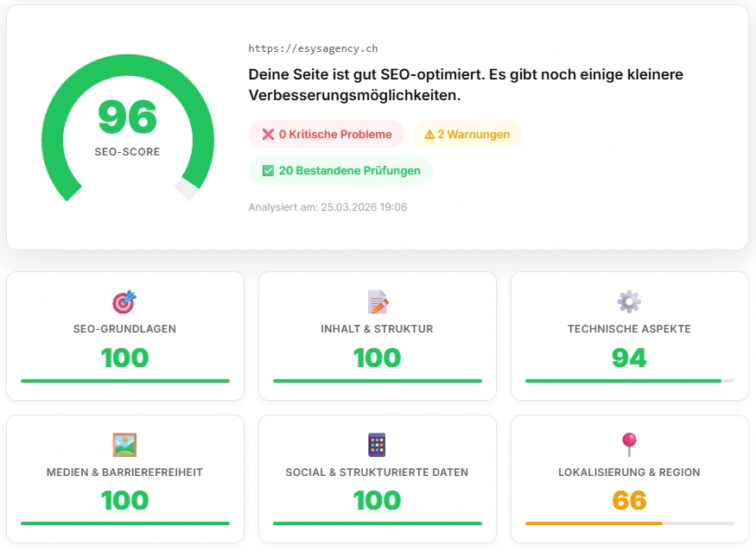This screenshot has height=552, width=756.
Task: Select the SEO-Grundlagen category card
Action: [x=124, y=335]
